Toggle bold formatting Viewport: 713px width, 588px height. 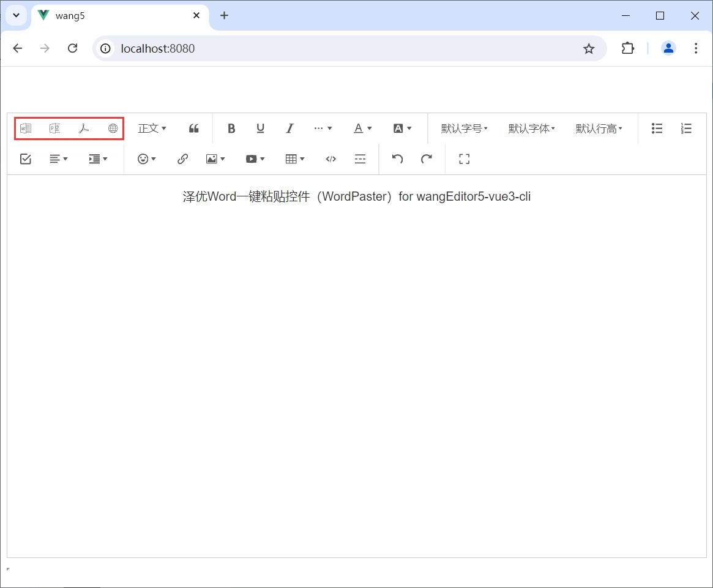pyautogui.click(x=231, y=128)
